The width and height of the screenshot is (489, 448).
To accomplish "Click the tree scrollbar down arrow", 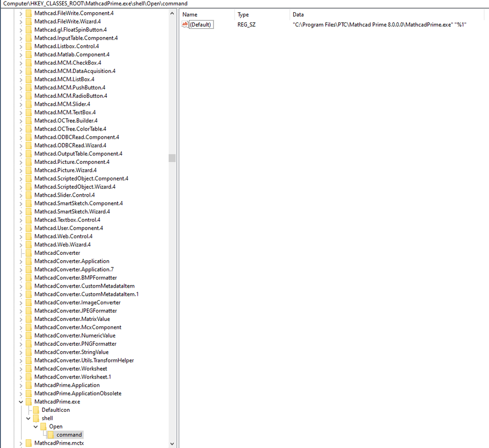I will click(x=172, y=443).
